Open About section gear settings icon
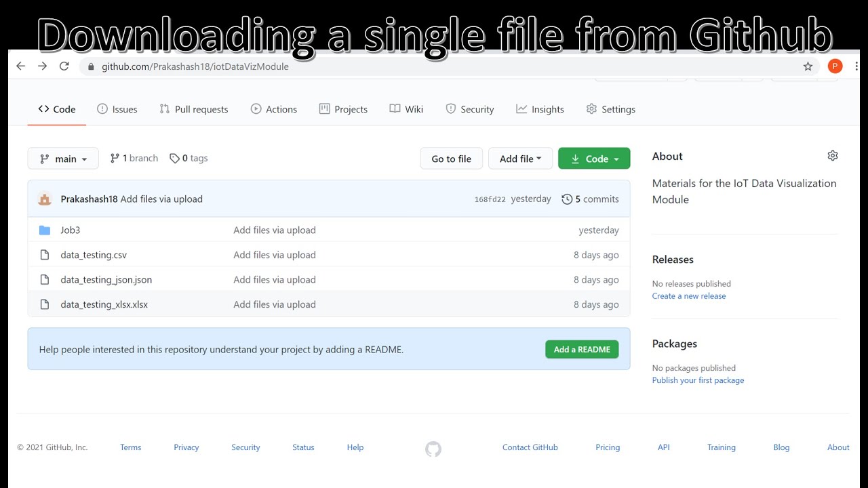Viewport: 868px width, 488px height. [833, 156]
